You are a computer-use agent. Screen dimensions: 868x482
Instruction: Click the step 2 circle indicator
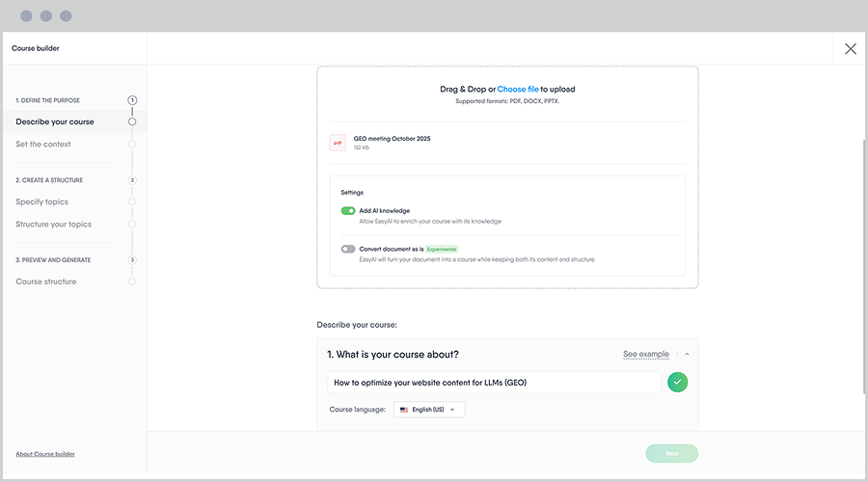coord(132,180)
